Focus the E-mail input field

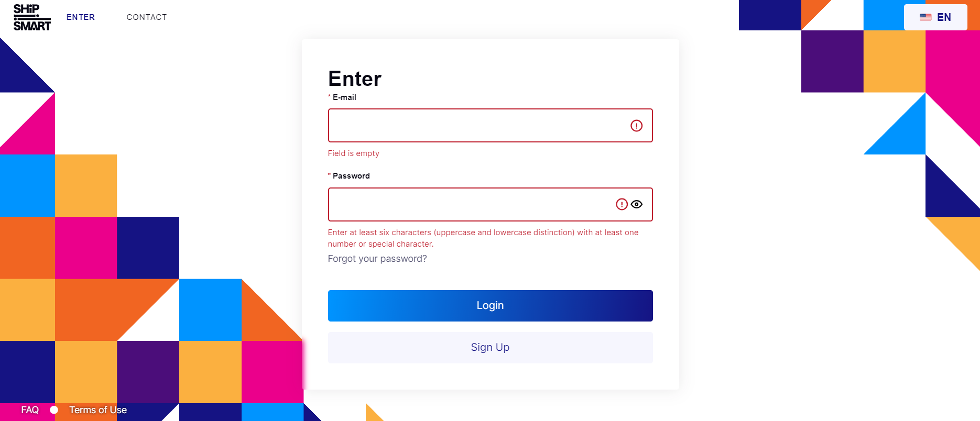[490, 126]
